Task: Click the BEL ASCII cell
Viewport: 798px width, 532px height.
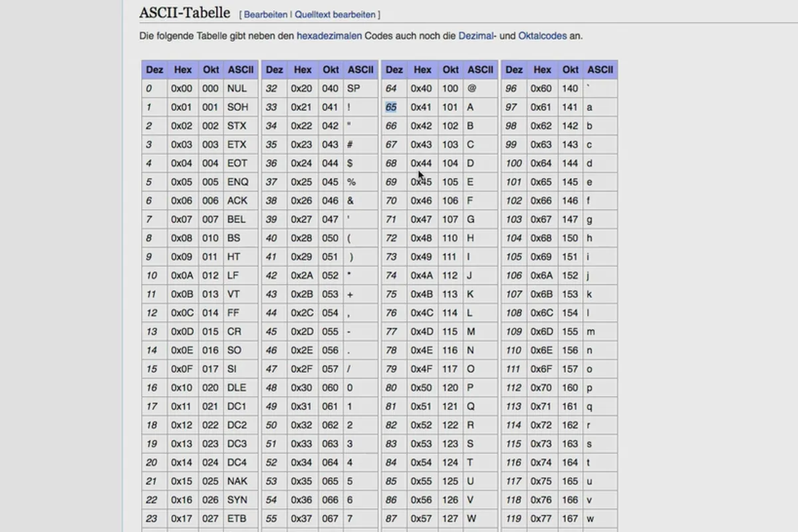Action: 241,219
